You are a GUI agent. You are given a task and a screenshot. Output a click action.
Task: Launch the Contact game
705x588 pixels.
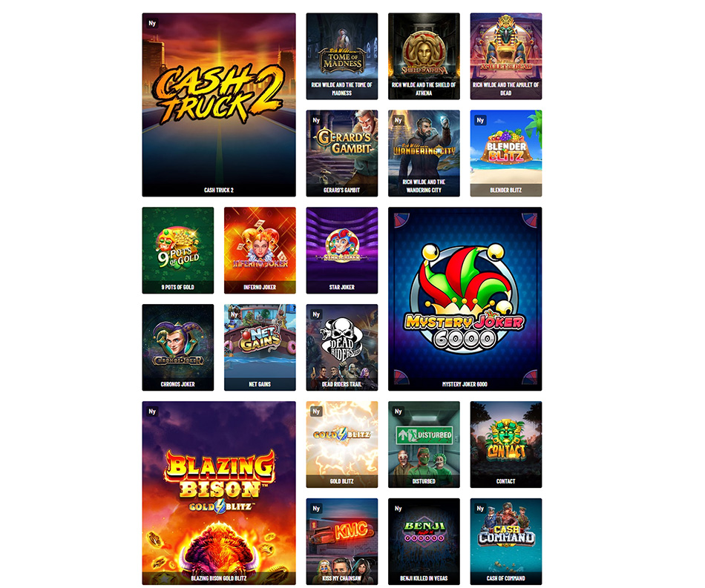pyautogui.click(x=506, y=444)
